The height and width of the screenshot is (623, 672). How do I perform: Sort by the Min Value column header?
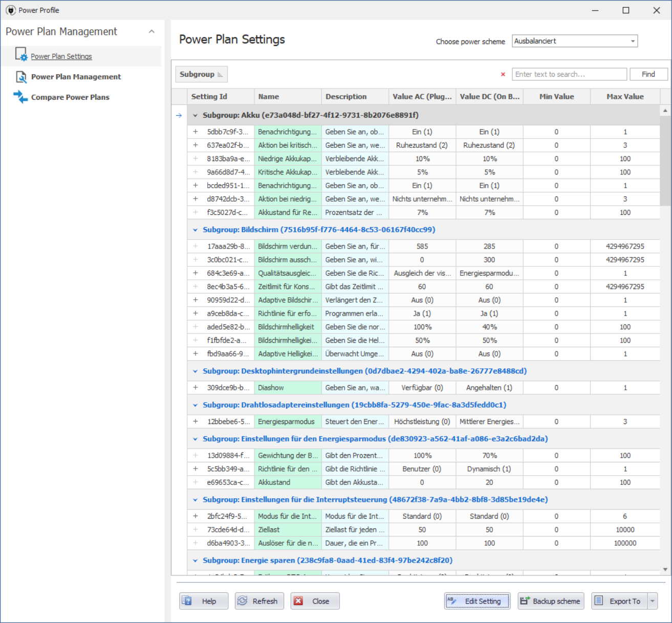point(556,97)
